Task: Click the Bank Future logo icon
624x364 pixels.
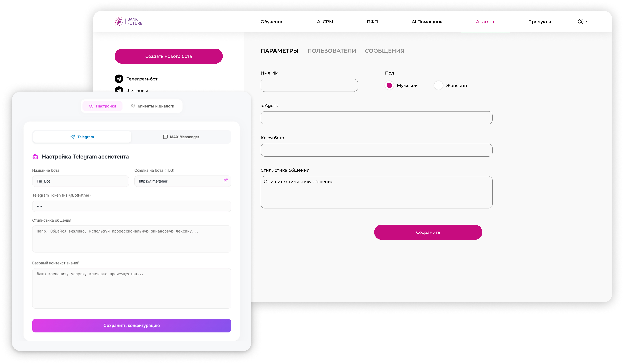Action: (119, 21)
